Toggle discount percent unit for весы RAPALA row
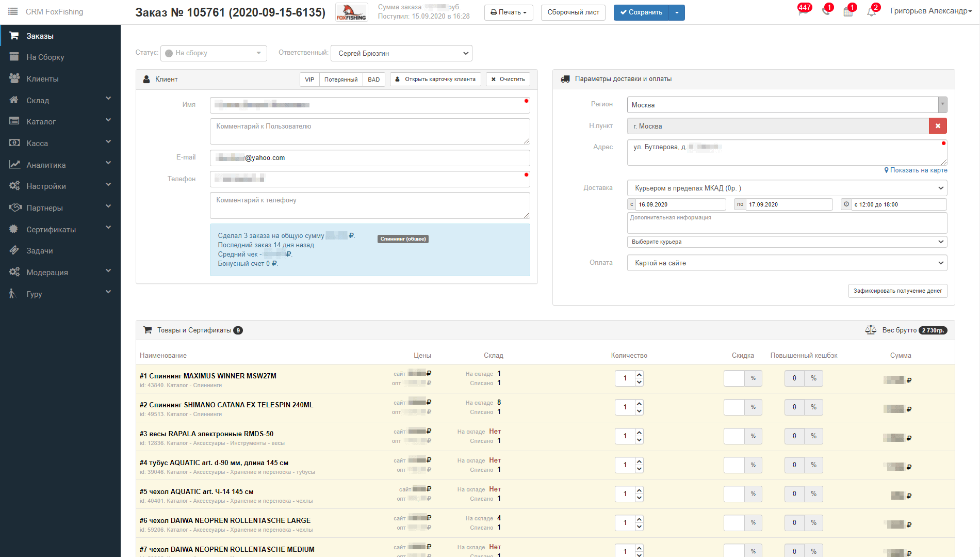This screenshot has width=980, height=557. [753, 436]
